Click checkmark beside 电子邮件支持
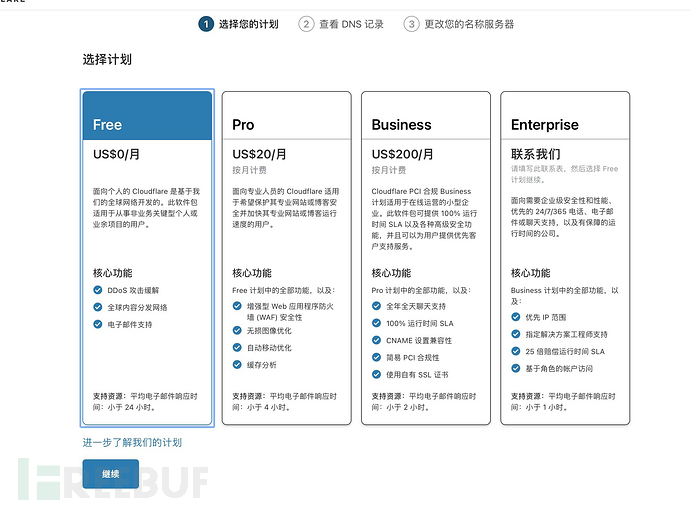Screen dimensions: 690x507 point(98,324)
